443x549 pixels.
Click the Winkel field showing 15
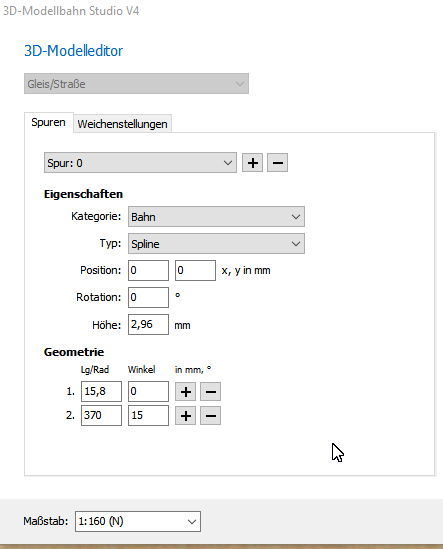tap(148, 416)
